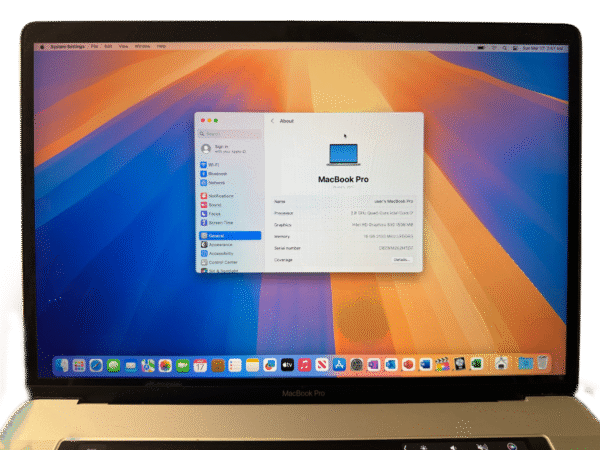
Task: Open the System Settings menu in menu bar
Action: 68,46
